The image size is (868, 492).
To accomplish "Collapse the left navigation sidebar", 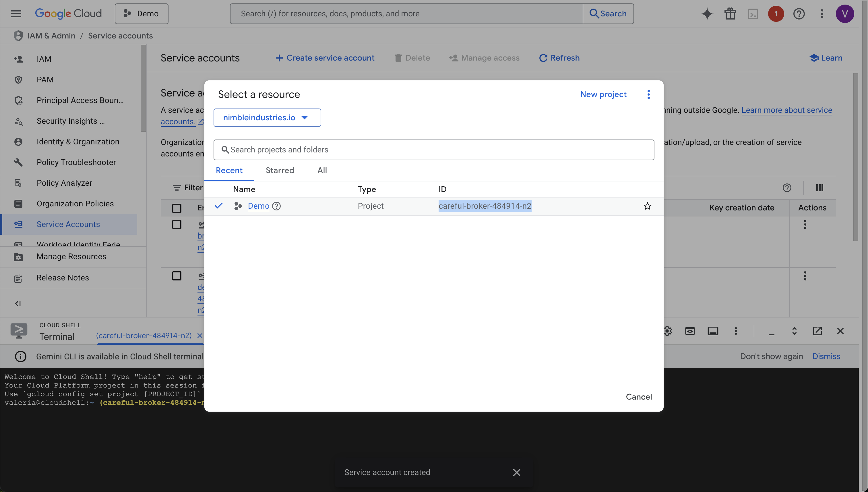I will click(18, 303).
